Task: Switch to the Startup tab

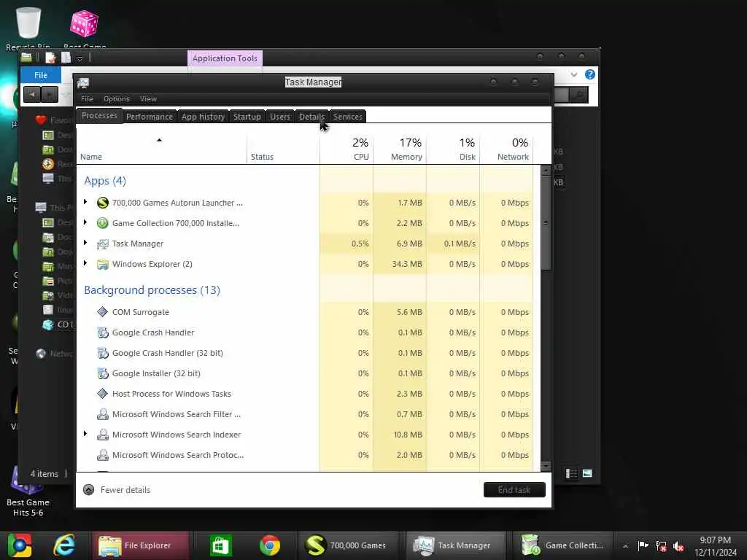Action: click(247, 117)
